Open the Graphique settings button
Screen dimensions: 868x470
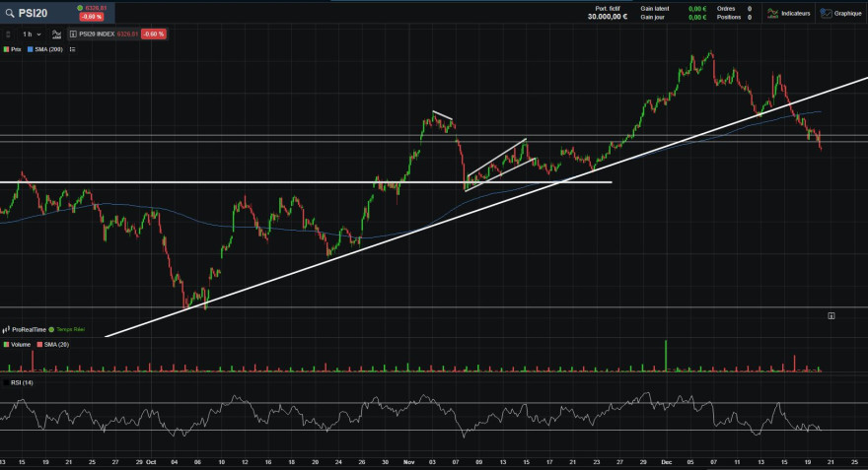pos(840,13)
